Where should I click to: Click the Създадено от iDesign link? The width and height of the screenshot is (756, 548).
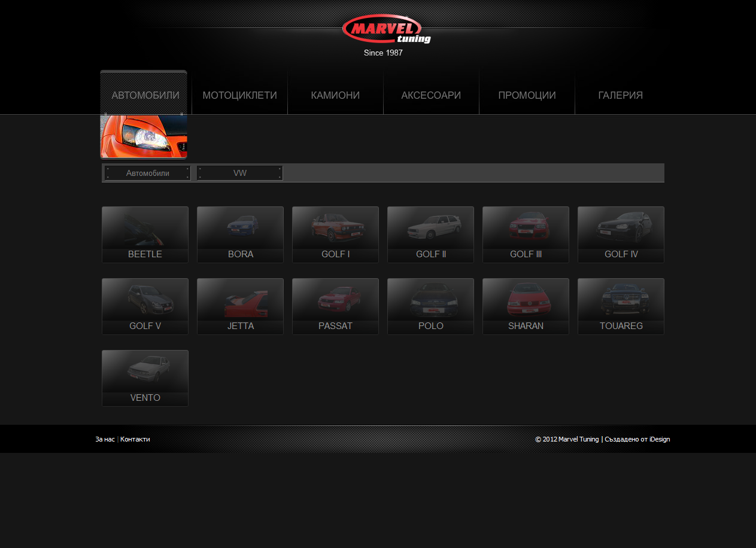[637, 439]
